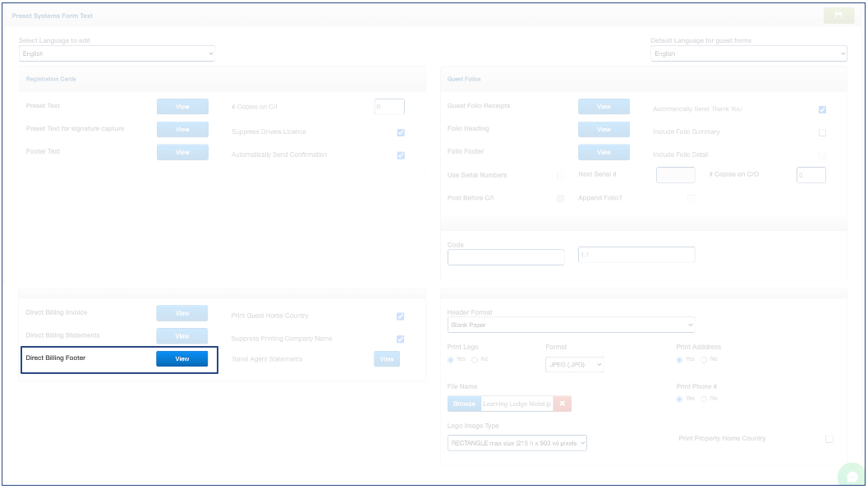The width and height of the screenshot is (868, 489).
Task: Enable the Include Folio Summary checkbox
Action: pos(822,132)
